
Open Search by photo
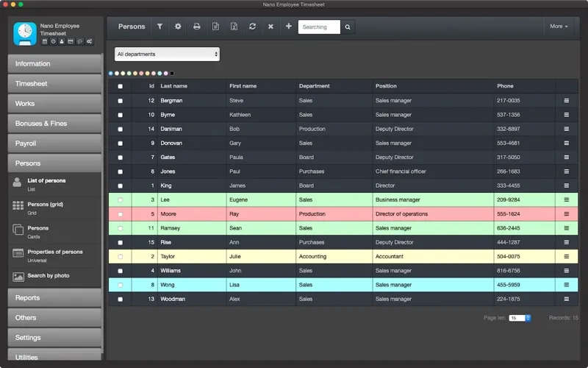54,277
